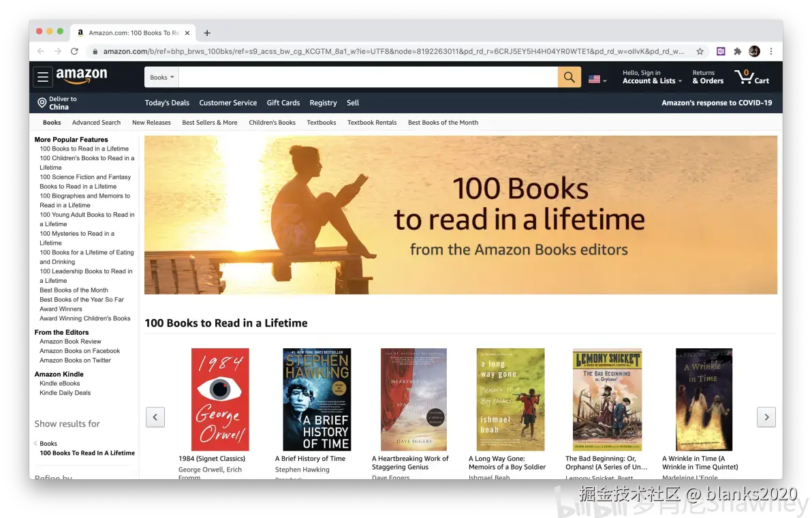Click 100 Leadership Books link
Image resolution: width=812 pixels, height=518 pixels.
86,275
